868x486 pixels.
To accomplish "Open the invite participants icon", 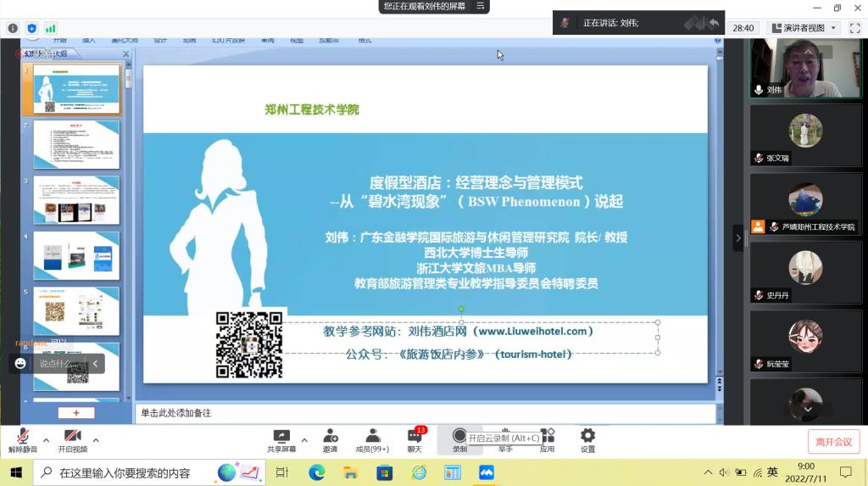I will [x=330, y=436].
